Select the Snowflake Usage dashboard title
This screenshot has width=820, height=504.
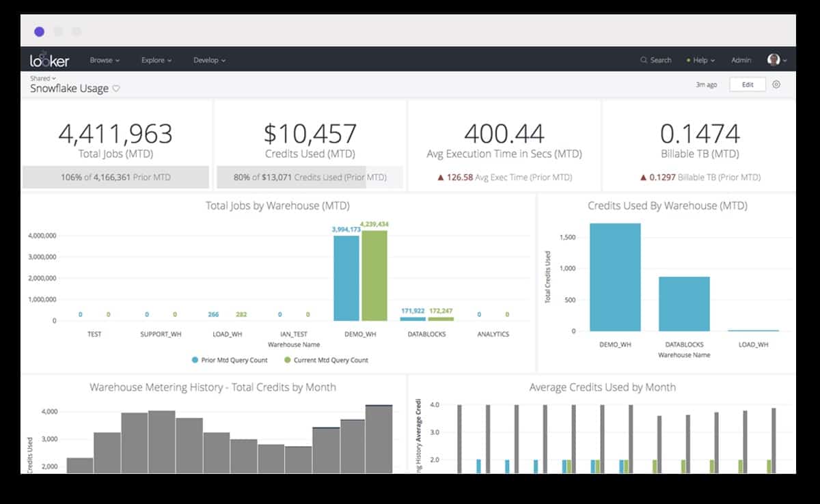click(69, 89)
